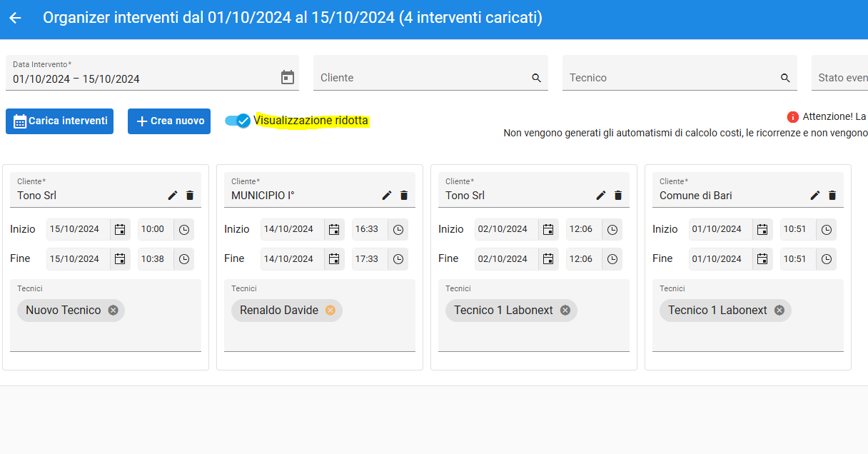Open Inizio time clock on 02/10/2024 Tono Srl card

point(612,229)
